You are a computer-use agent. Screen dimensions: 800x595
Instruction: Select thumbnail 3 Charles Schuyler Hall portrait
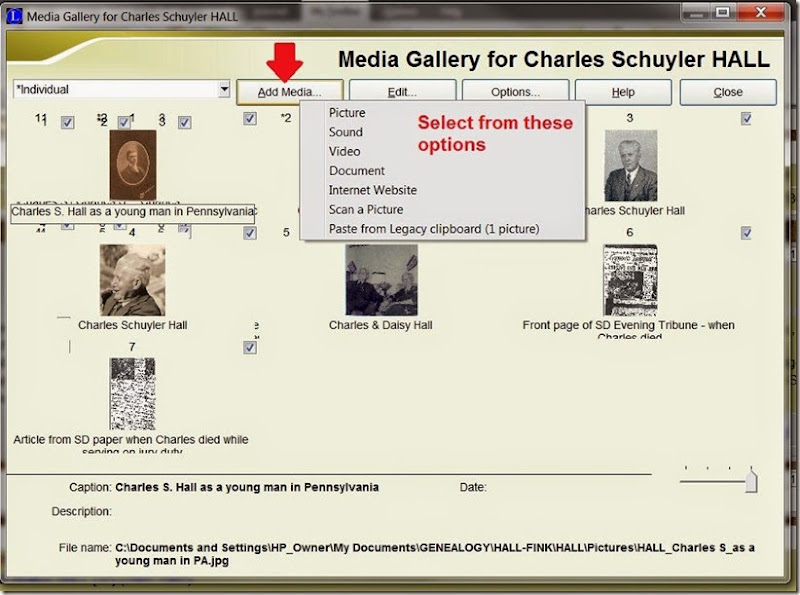(631, 165)
